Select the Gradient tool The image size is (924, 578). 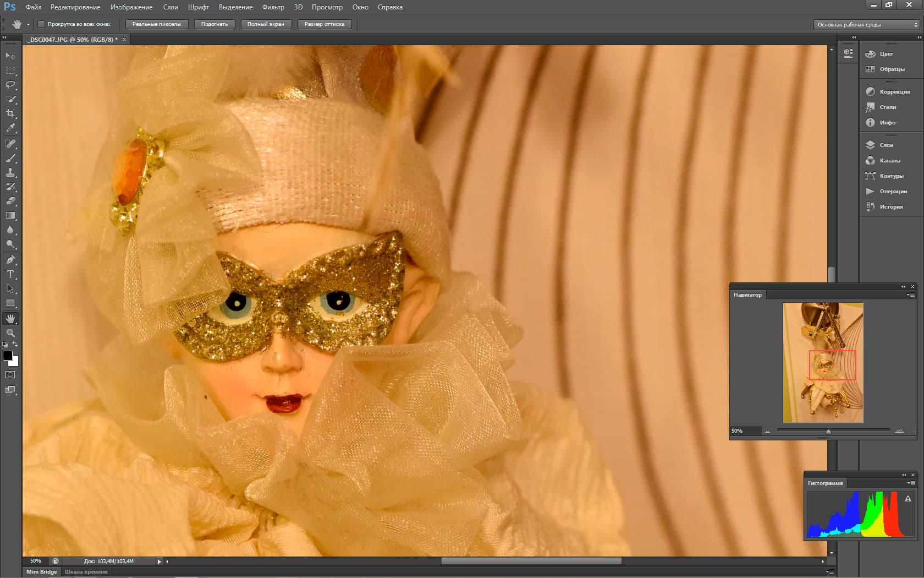(x=10, y=216)
